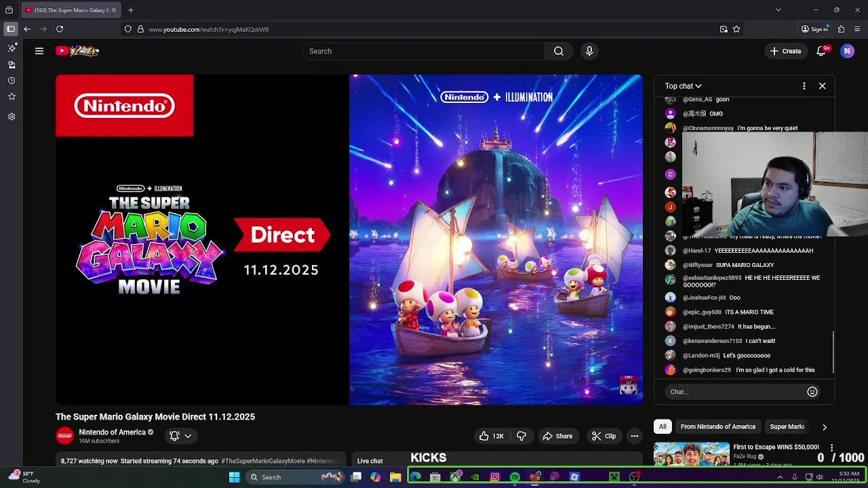This screenshot has height=488, width=868.
Task: Go back with the browser back arrow
Action: coord(27,29)
